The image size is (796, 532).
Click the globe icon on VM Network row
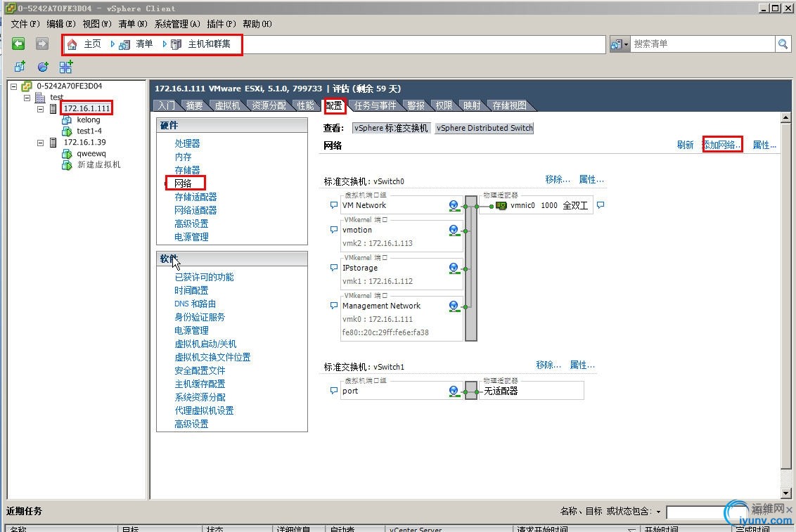454,205
